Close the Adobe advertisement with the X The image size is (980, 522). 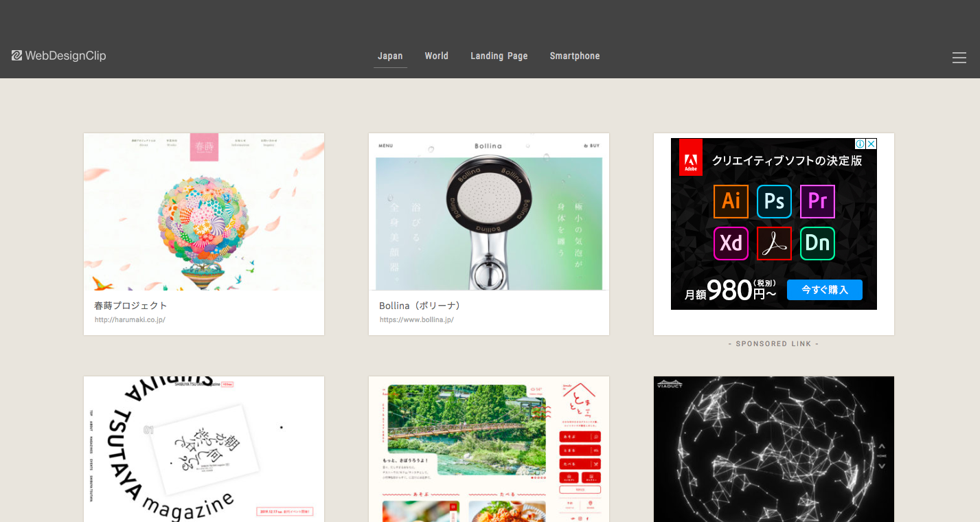click(x=872, y=144)
